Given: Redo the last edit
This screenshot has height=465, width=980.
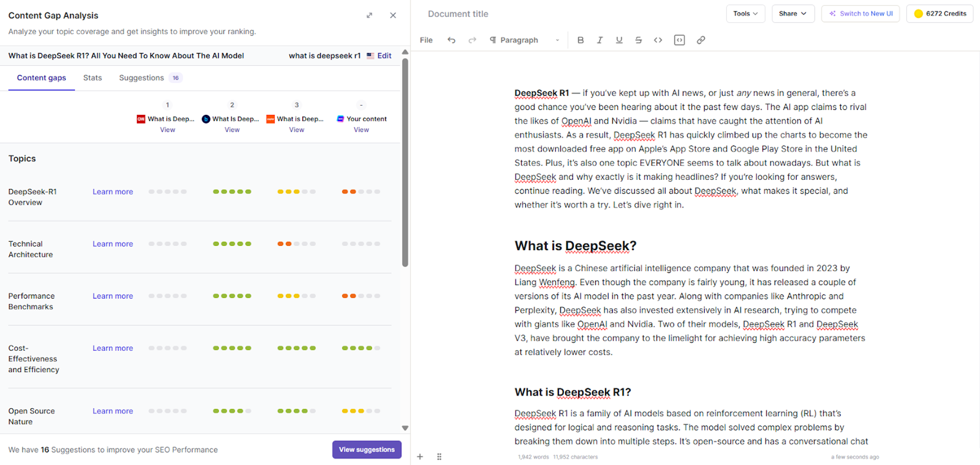Looking at the screenshot, I should pyautogui.click(x=472, y=40).
